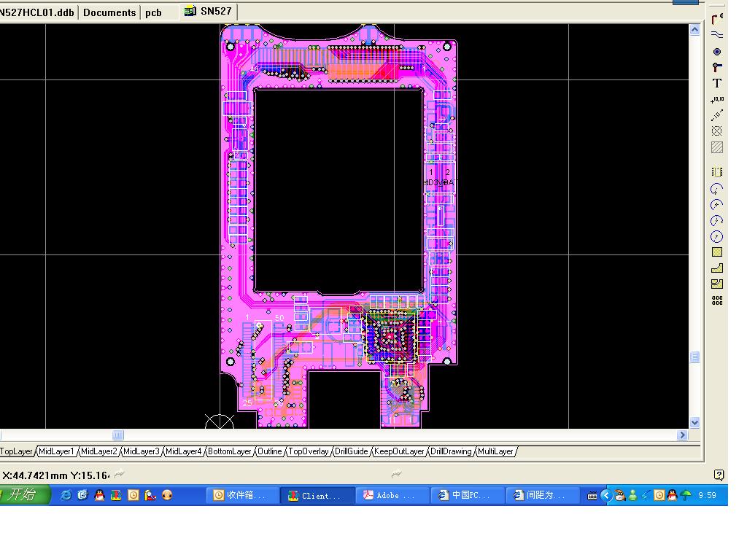Switch to the TopOverlay layer tab
This screenshot has width=747, height=560.
click(309, 451)
